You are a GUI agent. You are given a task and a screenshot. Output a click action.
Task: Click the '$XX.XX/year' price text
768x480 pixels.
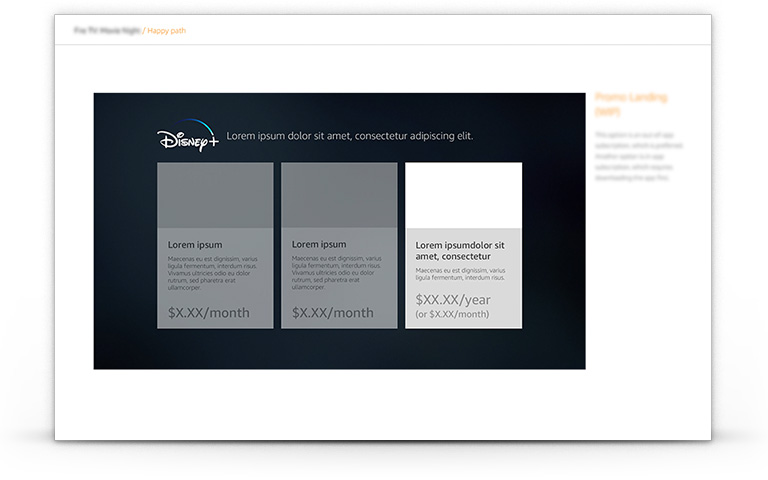tap(453, 299)
